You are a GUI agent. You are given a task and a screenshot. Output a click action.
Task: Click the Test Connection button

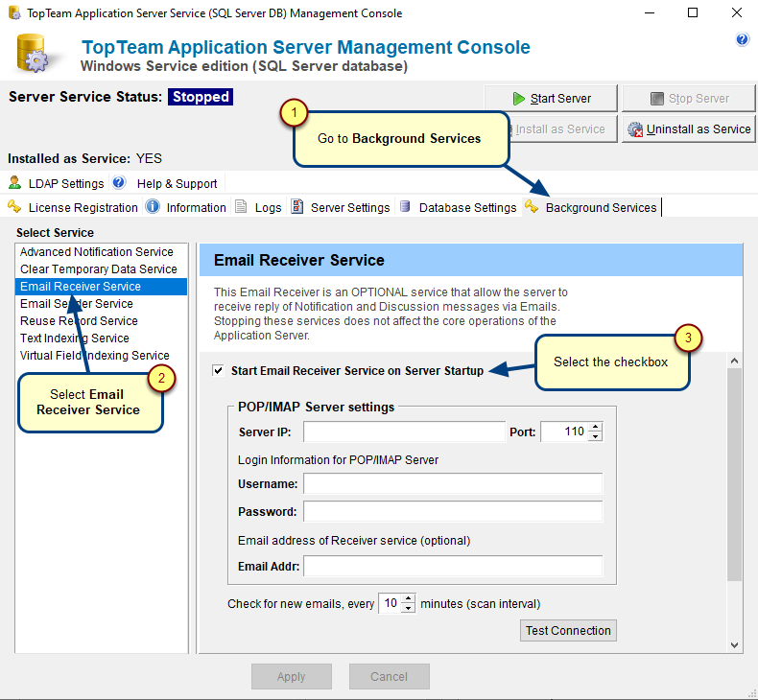pyautogui.click(x=568, y=630)
